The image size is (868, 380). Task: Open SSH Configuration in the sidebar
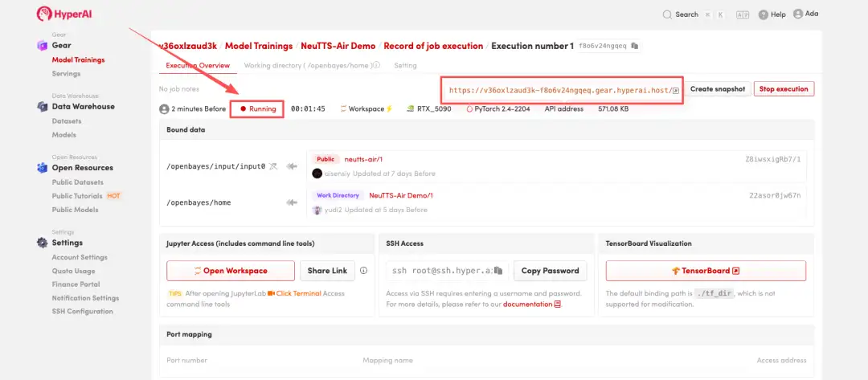coord(83,312)
